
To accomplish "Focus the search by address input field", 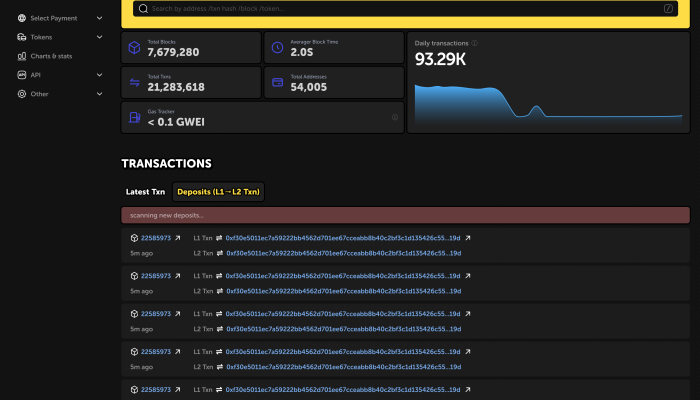I will pyautogui.click(x=400, y=8).
